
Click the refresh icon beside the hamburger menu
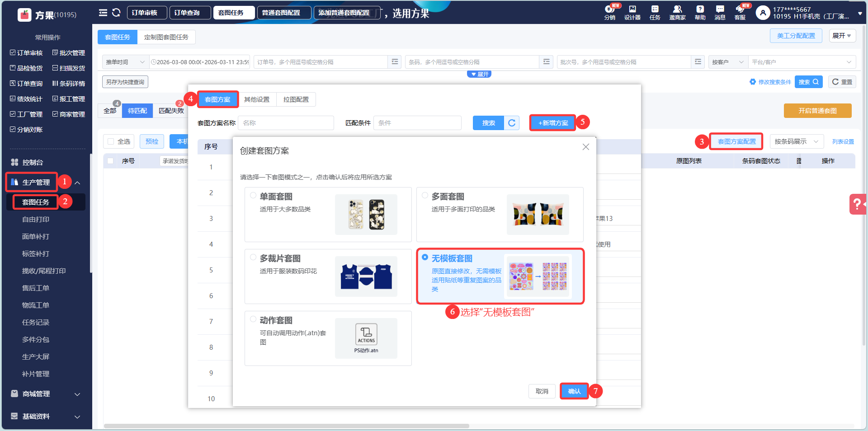click(x=116, y=13)
